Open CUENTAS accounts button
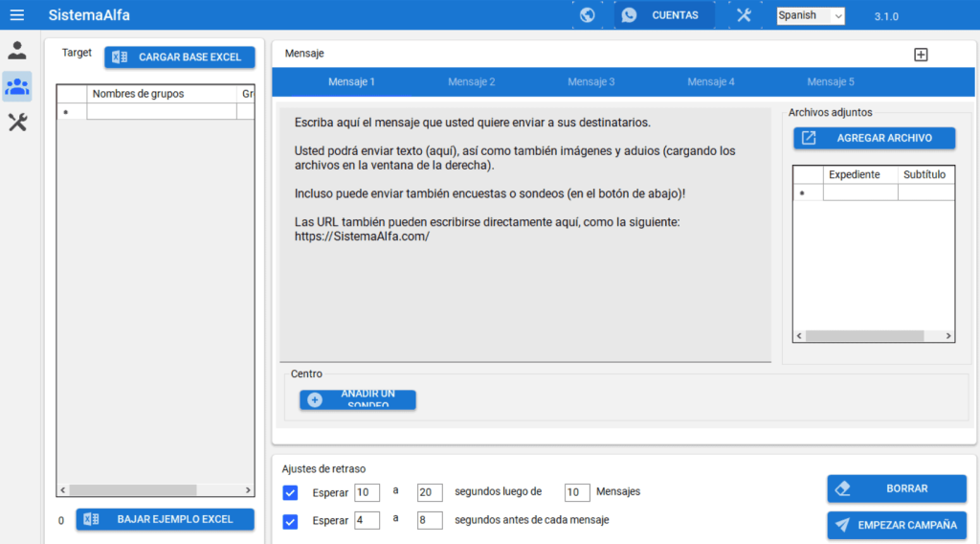Image resolution: width=980 pixels, height=544 pixels. point(664,15)
